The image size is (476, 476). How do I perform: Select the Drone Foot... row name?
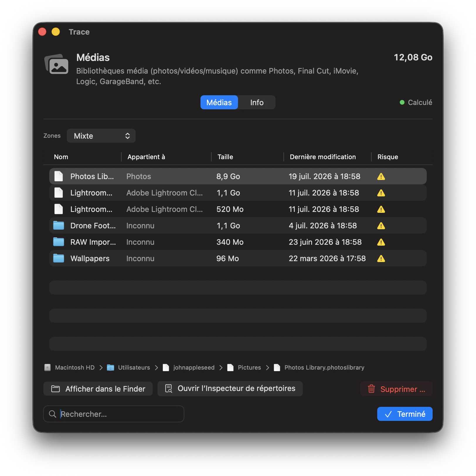coord(93,225)
